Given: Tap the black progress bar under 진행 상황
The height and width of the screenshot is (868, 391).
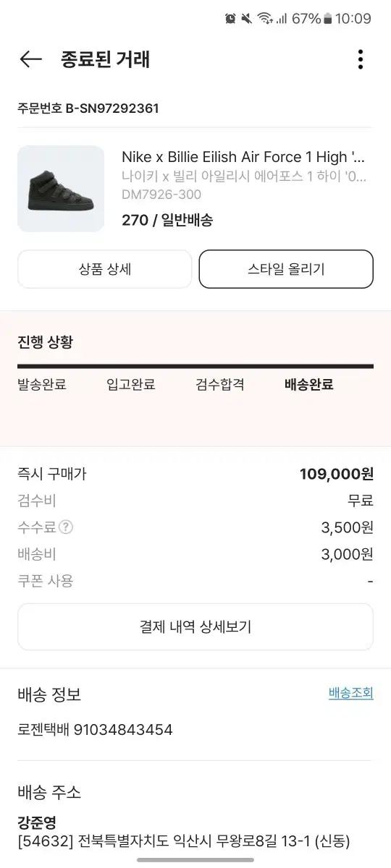Looking at the screenshot, I should [195, 367].
